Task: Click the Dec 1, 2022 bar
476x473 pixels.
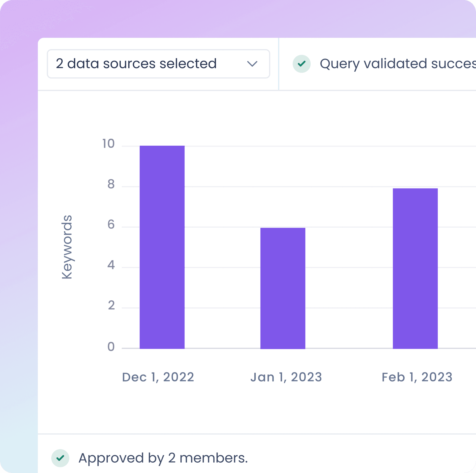Action: [x=162, y=247]
